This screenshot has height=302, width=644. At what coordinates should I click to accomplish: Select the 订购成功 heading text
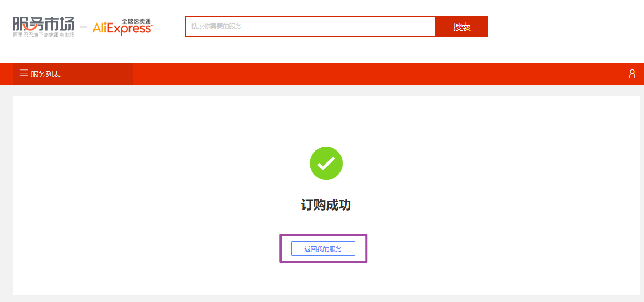[x=326, y=205]
